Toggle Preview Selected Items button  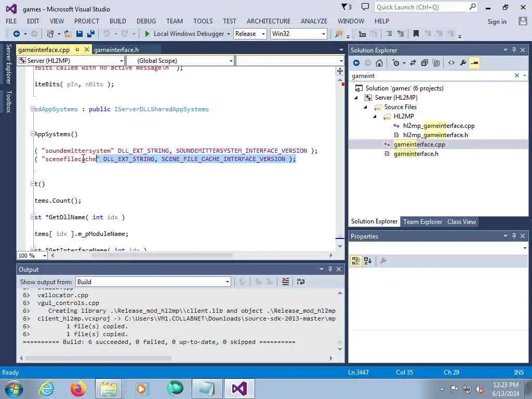tap(474, 63)
